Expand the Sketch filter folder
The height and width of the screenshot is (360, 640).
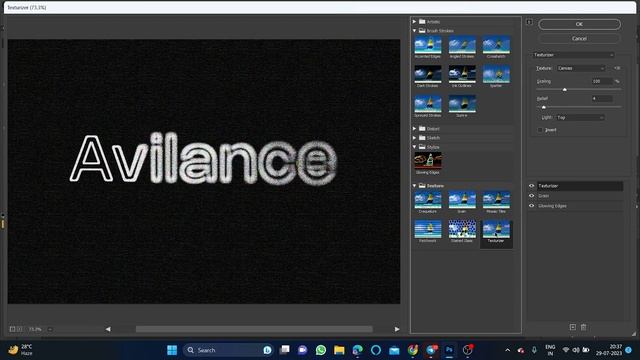[414, 138]
